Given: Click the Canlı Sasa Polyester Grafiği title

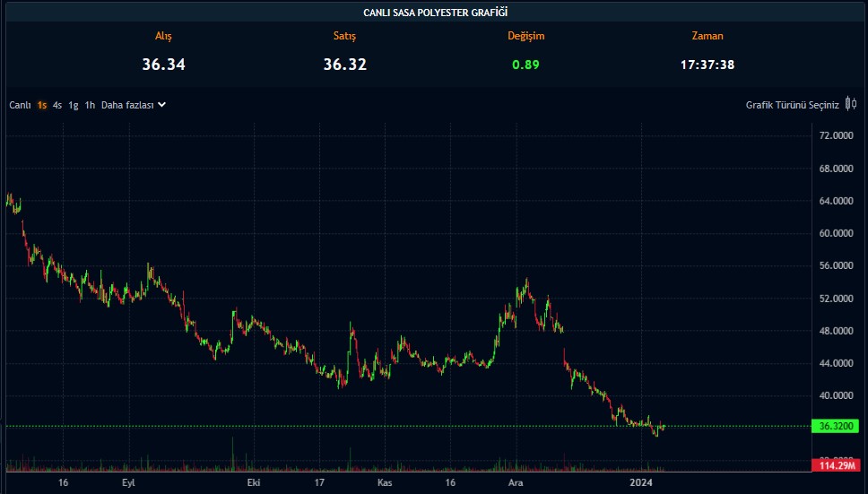Looking at the screenshot, I should coord(434,13).
